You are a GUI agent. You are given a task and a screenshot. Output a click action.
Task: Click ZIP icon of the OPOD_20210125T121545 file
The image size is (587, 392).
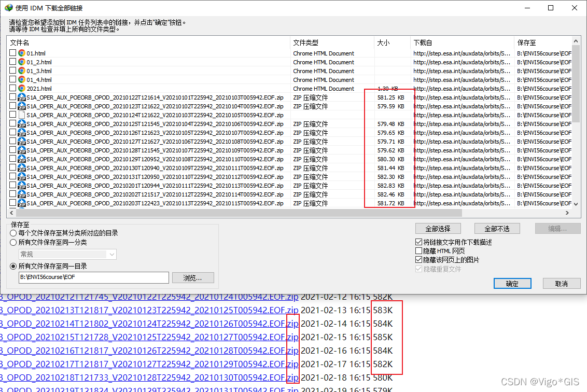click(x=22, y=123)
